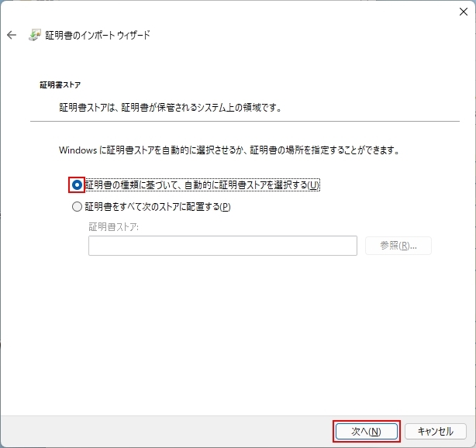476x448 pixels.
Task: Click the certificate import wizard icon
Action: click(x=35, y=36)
